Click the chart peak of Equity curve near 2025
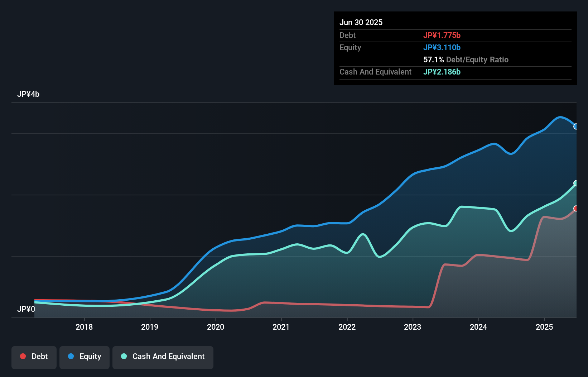Viewport: 588px width, 377px height. point(560,117)
